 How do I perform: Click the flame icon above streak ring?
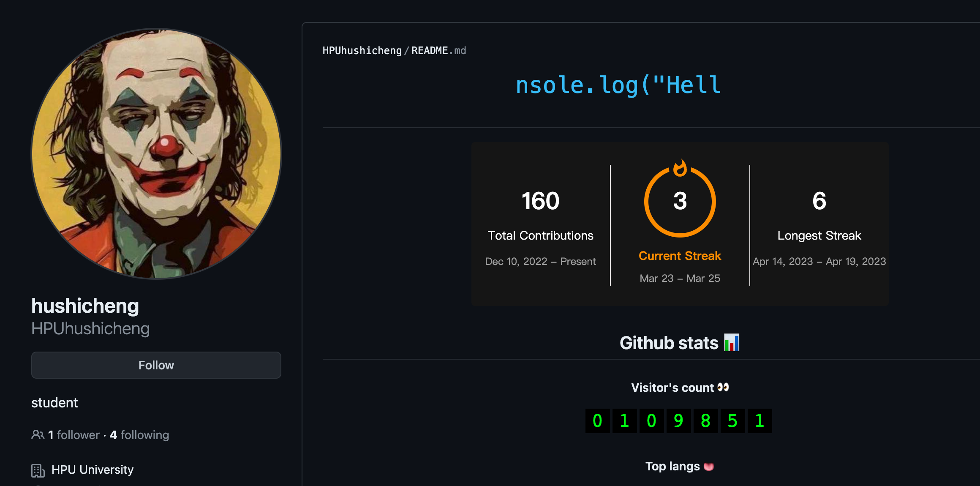680,168
